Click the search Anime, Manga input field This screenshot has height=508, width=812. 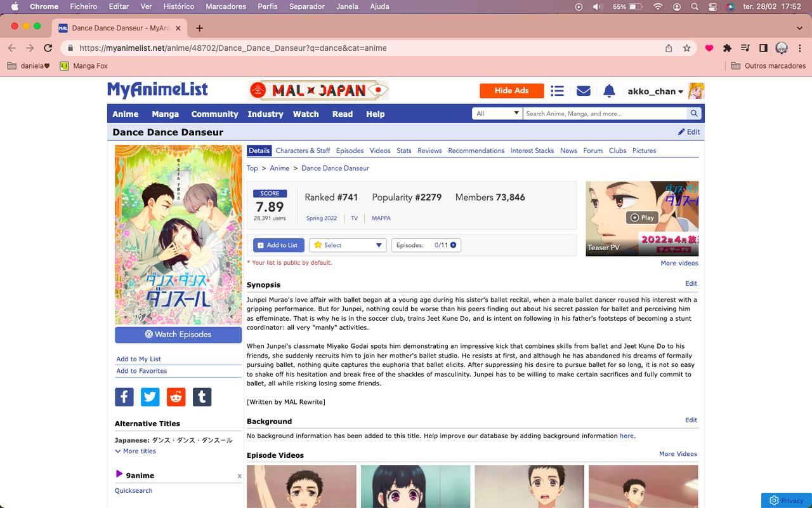(605, 114)
